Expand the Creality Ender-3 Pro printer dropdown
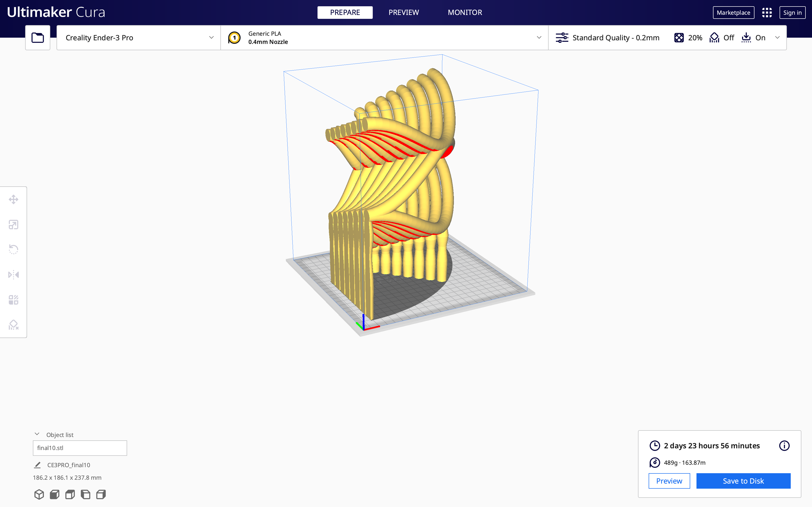 coord(138,38)
